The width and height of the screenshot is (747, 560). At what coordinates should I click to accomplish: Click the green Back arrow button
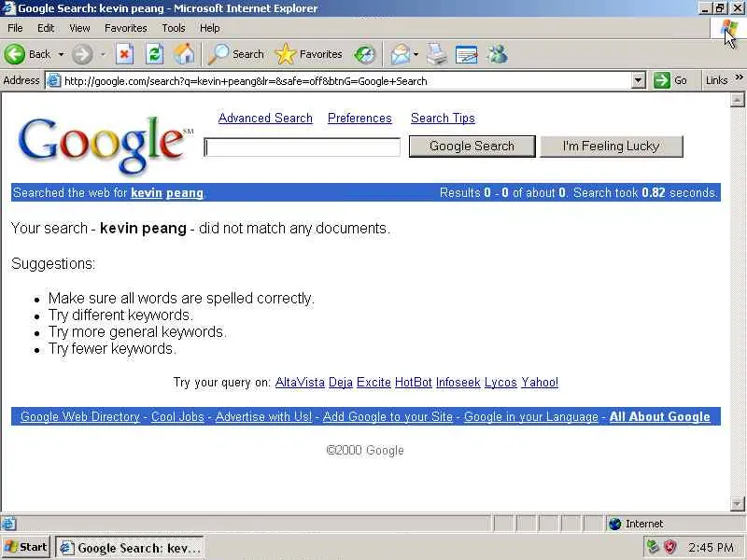coord(14,54)
